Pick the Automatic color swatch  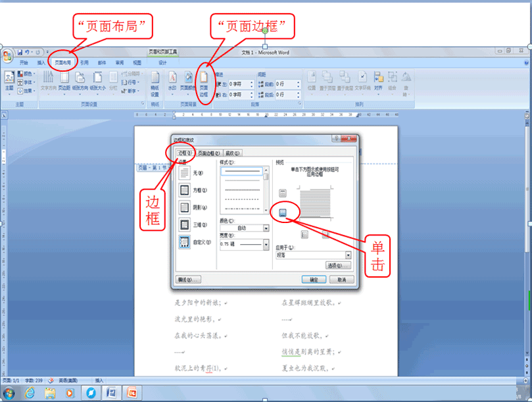pos(242,227)
